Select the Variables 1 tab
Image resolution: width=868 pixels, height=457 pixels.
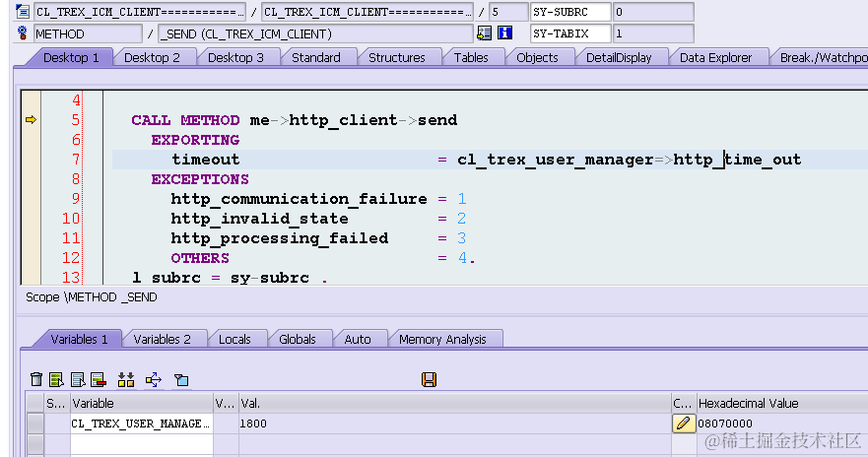[x=79, y=339]
